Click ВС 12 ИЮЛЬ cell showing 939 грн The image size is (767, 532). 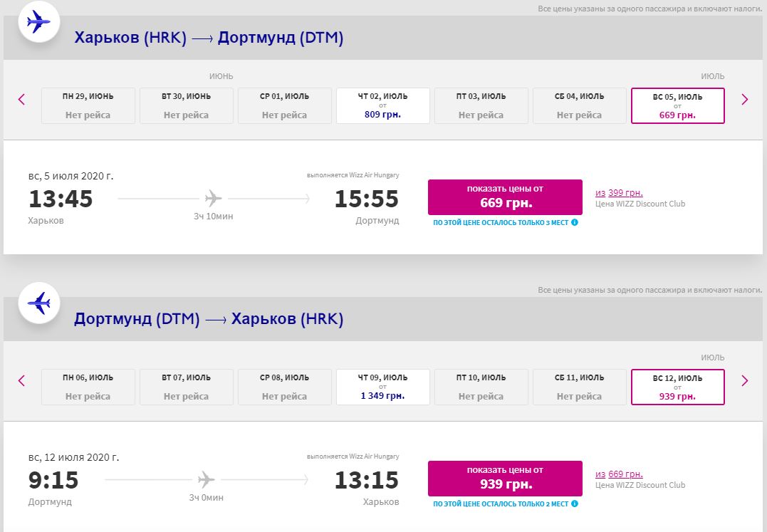tap(677, 387)
